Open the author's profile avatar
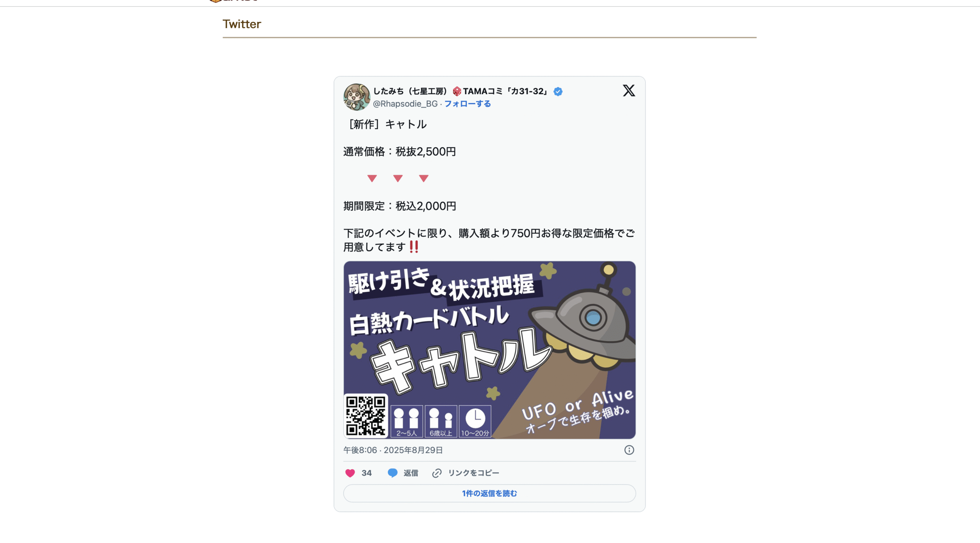The height and width of the screenshot is (543, 980). point(357,97)
